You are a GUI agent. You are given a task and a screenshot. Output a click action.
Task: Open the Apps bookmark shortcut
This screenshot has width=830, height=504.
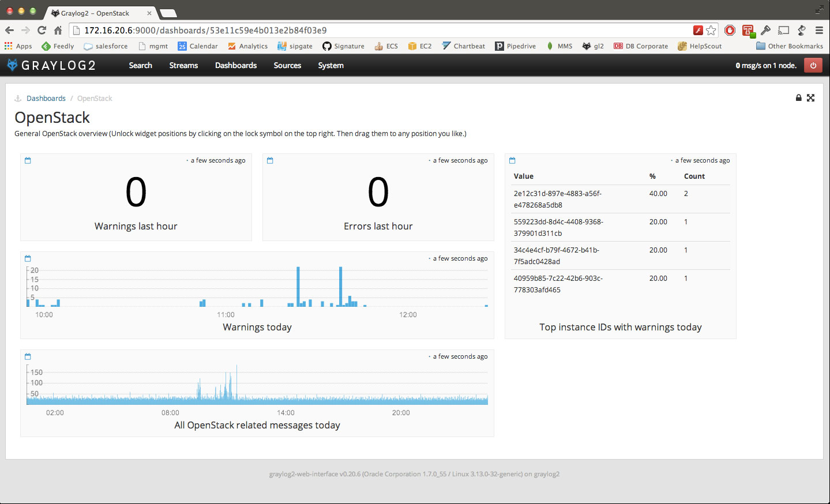[18, 46]
